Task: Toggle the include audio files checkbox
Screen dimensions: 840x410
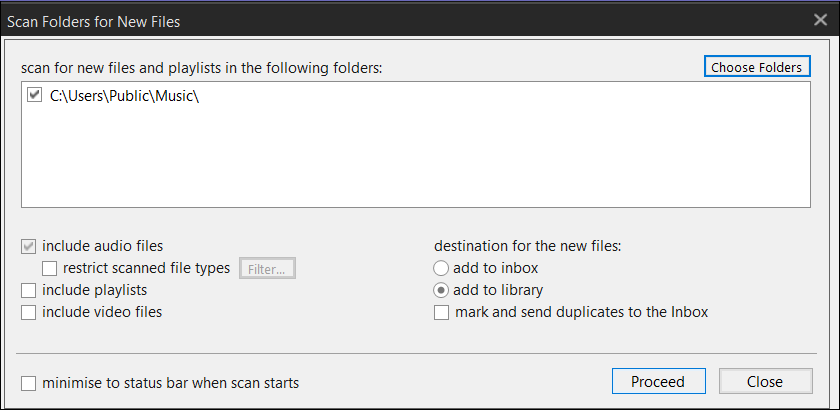Action: [x=29, y=246]
